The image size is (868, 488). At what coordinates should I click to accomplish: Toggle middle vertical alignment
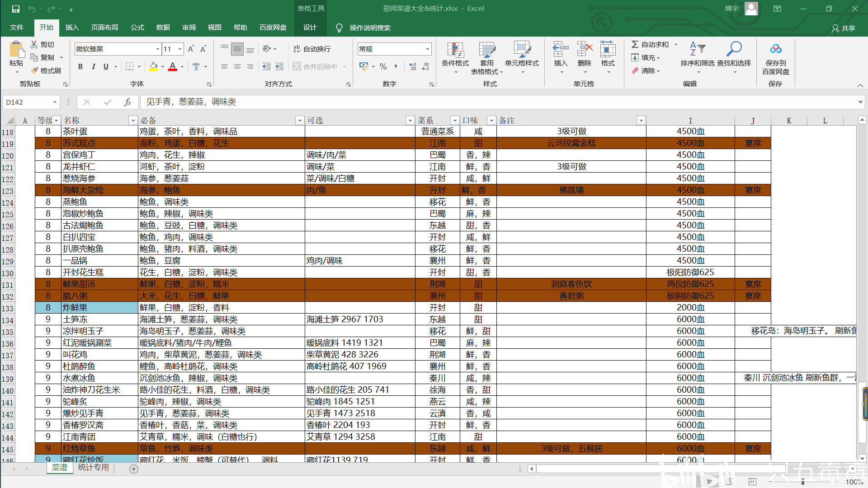tap(237, 49)
